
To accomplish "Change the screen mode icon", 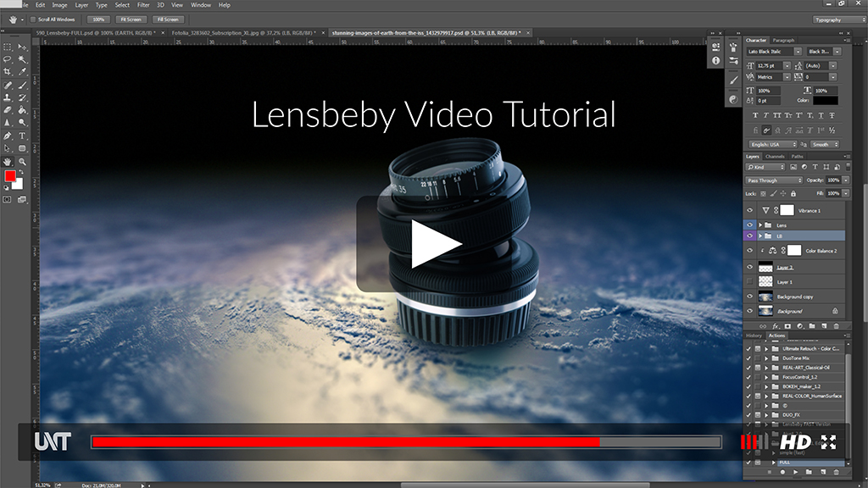I will (x=22, y=199).
